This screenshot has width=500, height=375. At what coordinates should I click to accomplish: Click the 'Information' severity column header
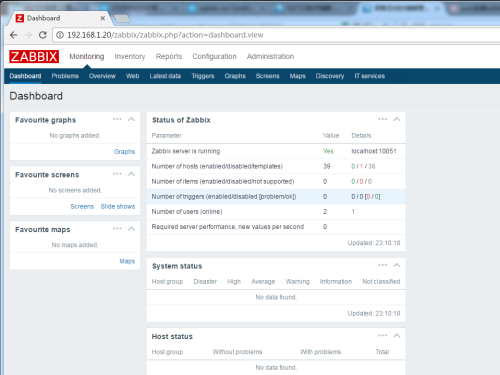pyautogui.click(x=336, y=282)
